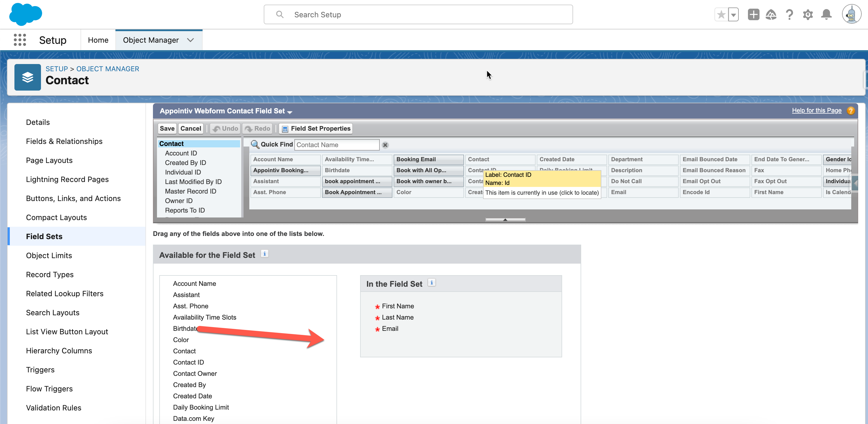Select First Name in the Field Set
The image size is (868, 424).
(x=398, y=306)
